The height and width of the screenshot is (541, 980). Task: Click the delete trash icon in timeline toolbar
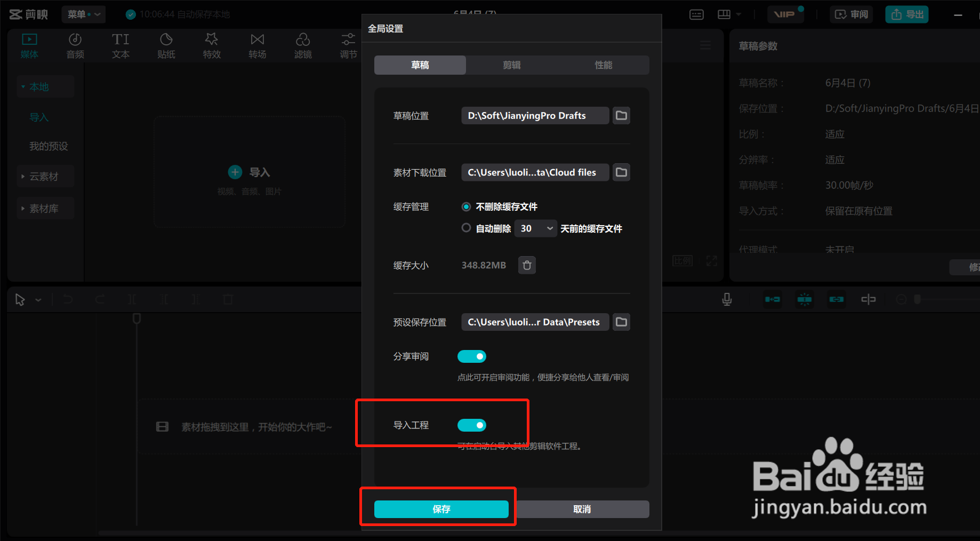(x=228, y=299)
